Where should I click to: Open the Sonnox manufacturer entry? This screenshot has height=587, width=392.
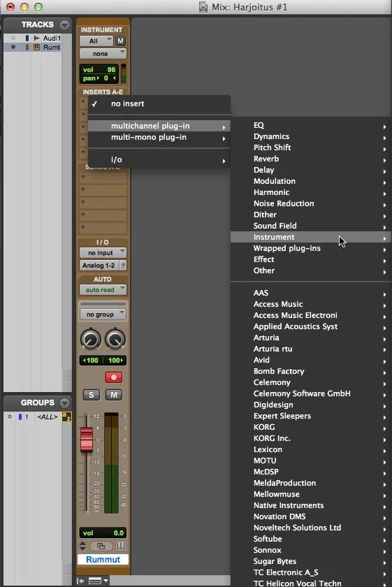tap(311, 550)
